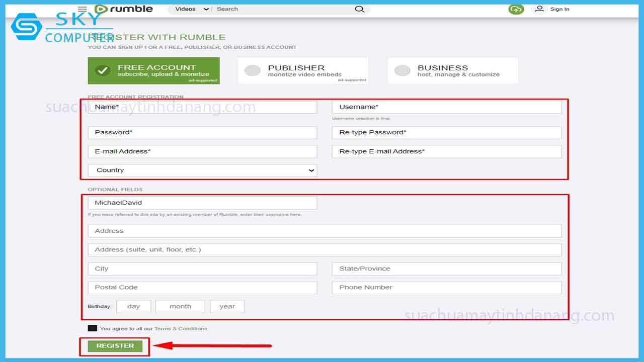Screen dimensions: 644x362
Task: Select the Business account option
Action: coord(453,70)
